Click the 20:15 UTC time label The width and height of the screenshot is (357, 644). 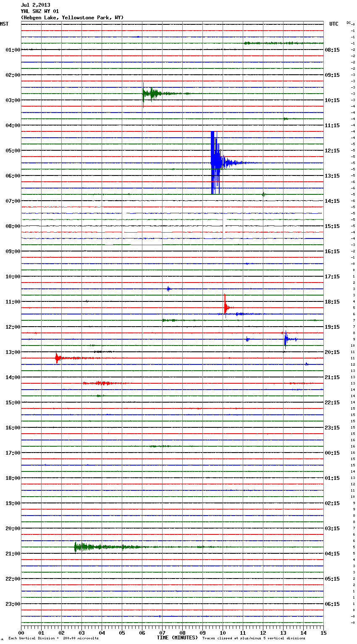click(332, 352)
